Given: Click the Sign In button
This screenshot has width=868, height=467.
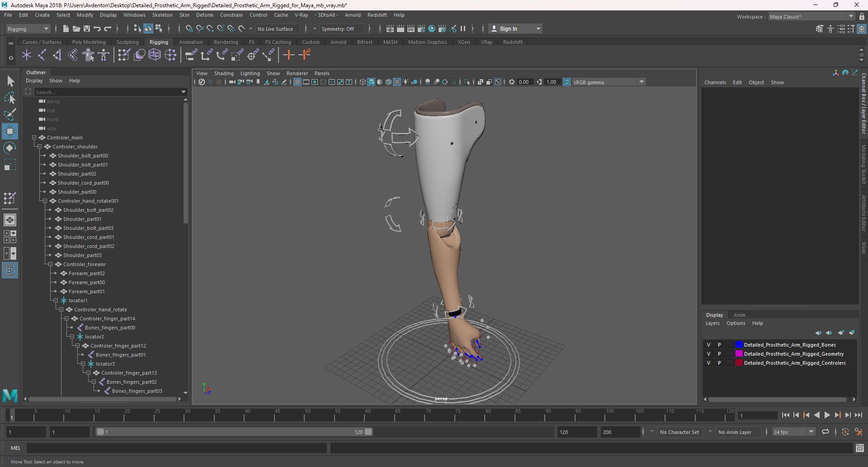Looking at the screenshot, I should pyautogui.click(x=515, y=29).
